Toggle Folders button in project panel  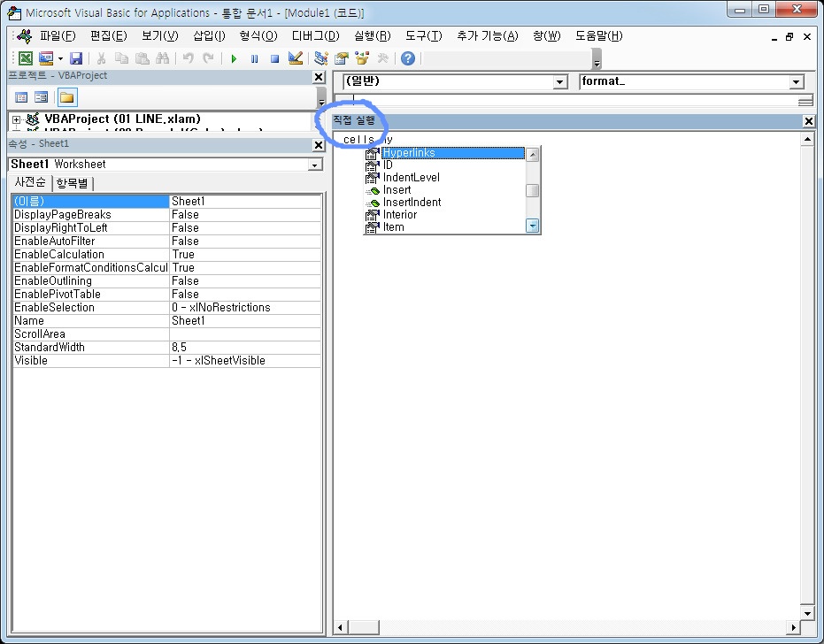[67, 97]
